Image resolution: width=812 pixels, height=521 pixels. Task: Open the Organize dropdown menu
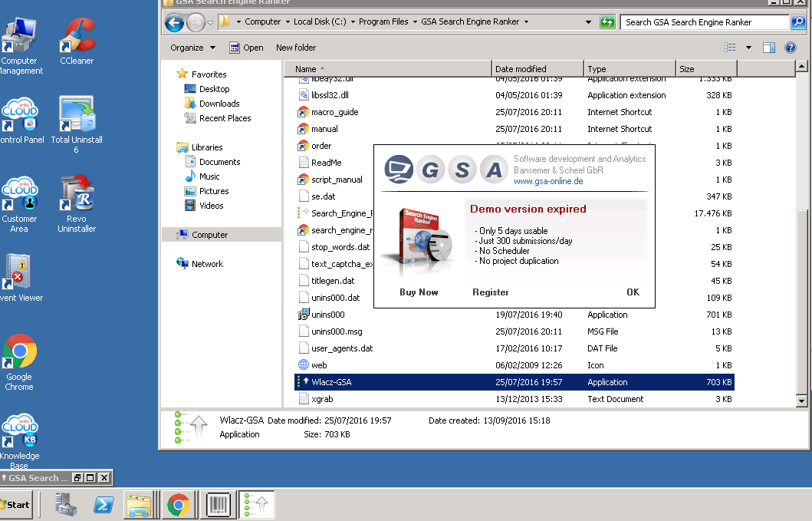(x=192, y=48)
